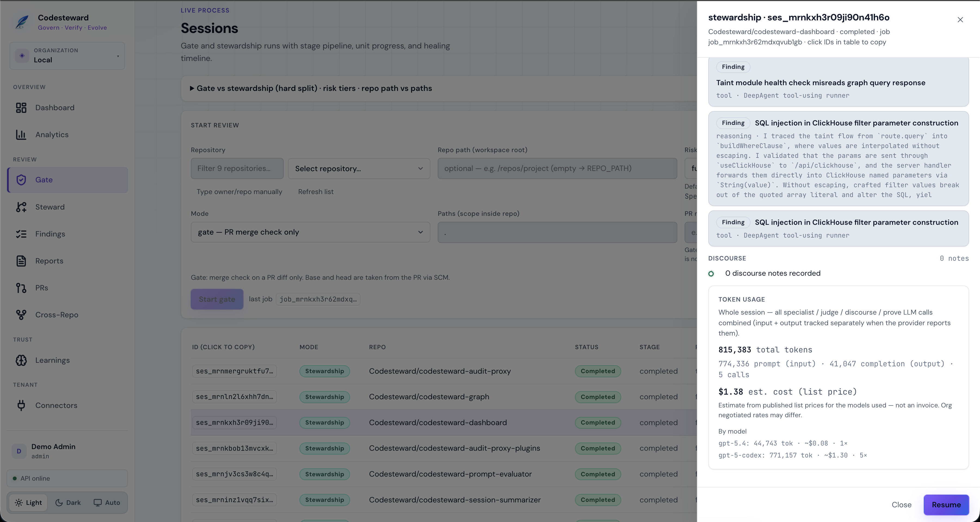Copy session ID ses_mrnmergruktfu7
The image size is (980, 522).
coord(234,371)
